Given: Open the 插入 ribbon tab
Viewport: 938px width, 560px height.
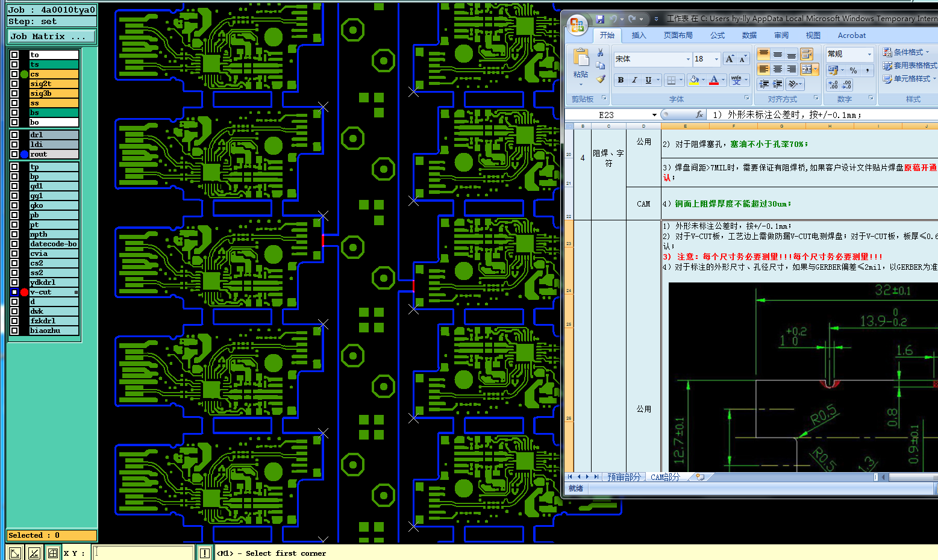Looking at the screenshot, I should pyautogui.click(x=639, y=36).
